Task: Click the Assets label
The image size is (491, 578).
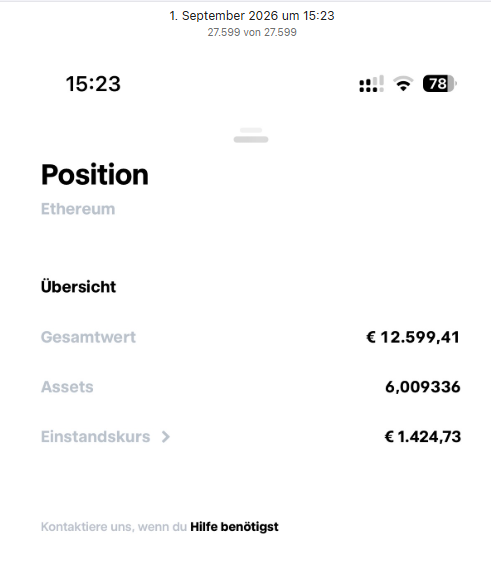Action: pyautogui.click(x=67, y=387)
